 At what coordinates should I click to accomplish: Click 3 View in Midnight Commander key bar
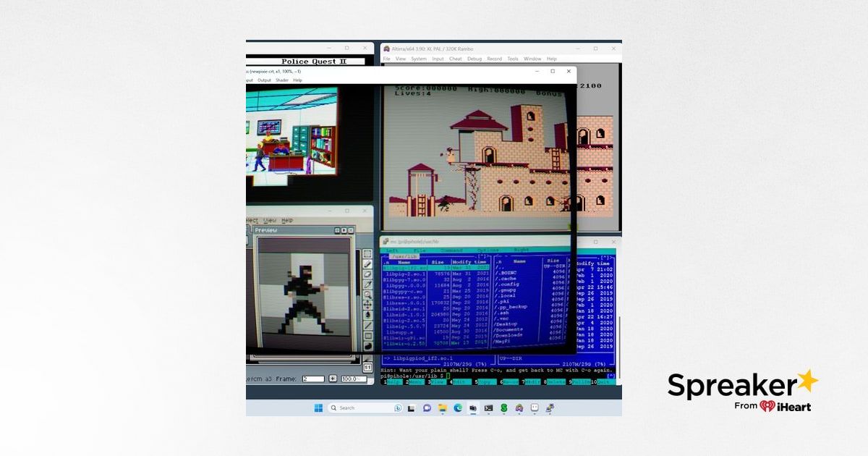436,382
